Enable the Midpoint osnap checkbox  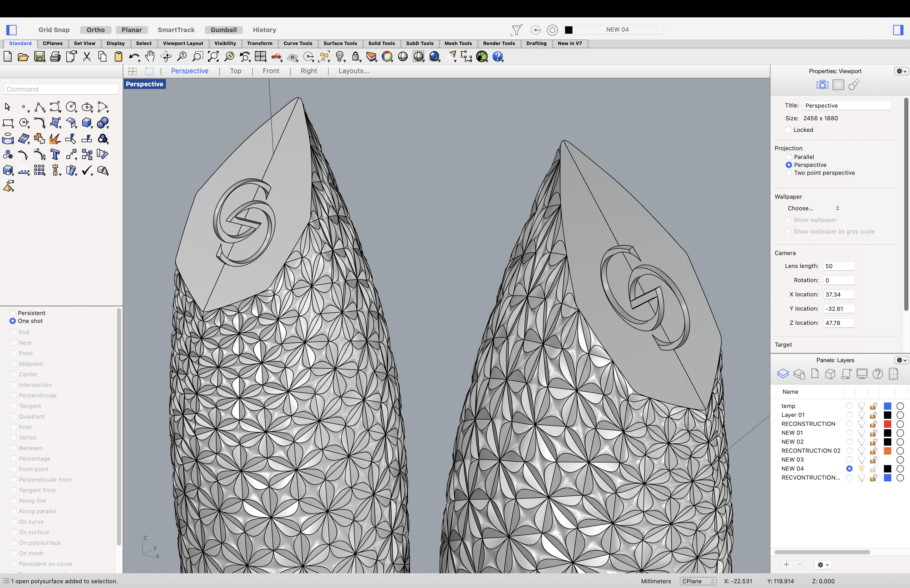(x=14, y=364)
